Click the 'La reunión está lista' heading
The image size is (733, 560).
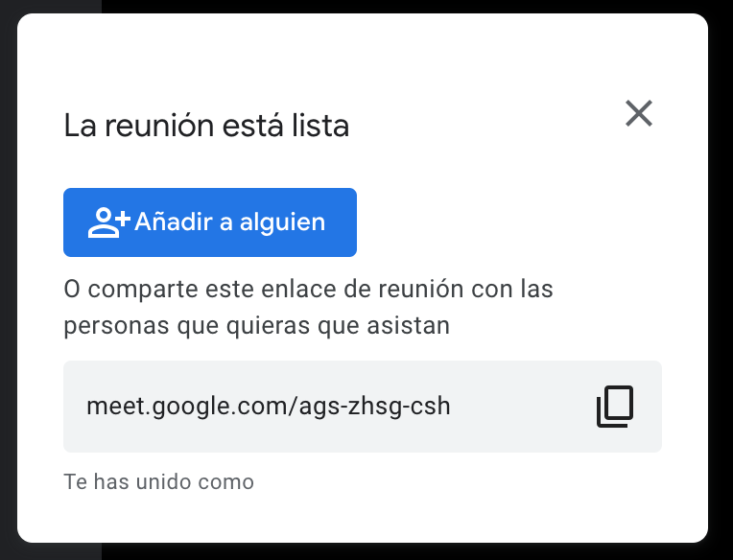click(206, 126)
